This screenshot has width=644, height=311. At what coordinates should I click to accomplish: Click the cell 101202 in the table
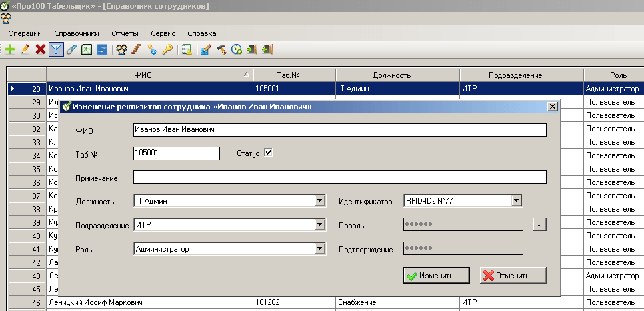point(295,303)
